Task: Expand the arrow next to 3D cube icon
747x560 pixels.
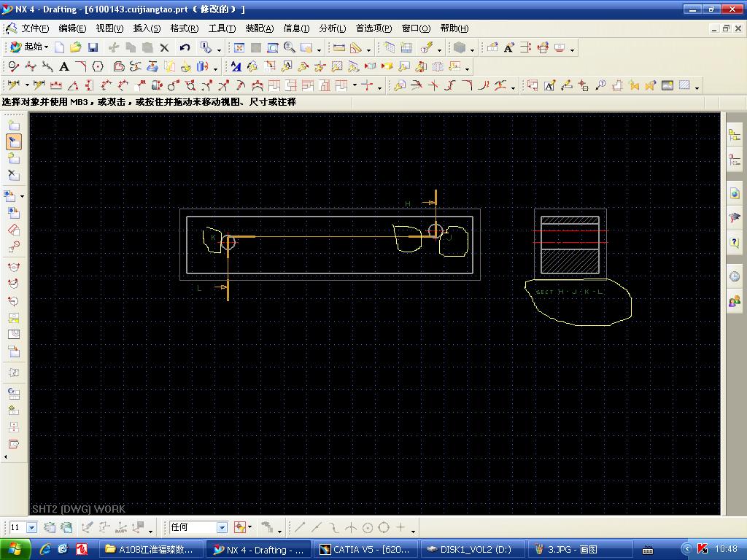Action: 473,49
